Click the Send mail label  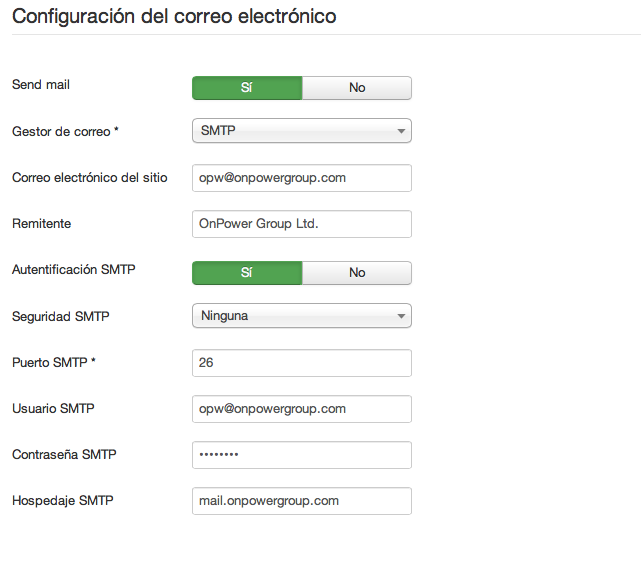point(41,85)
